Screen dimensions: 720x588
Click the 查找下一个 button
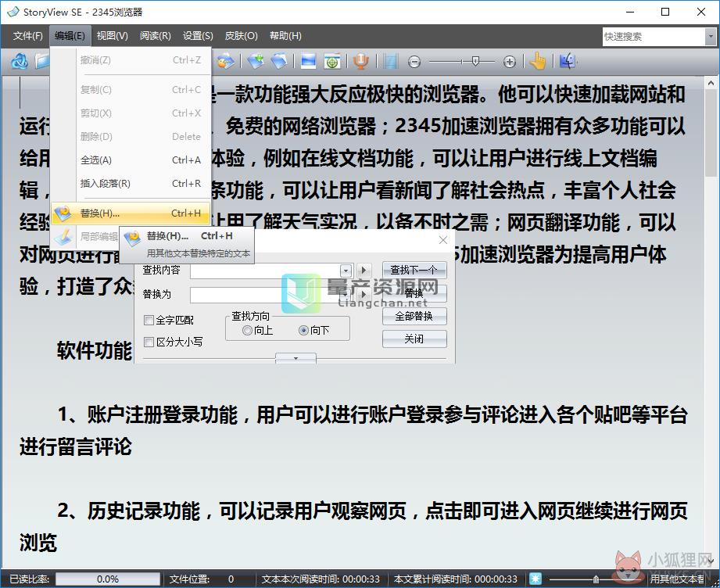[x=414, y=270]
